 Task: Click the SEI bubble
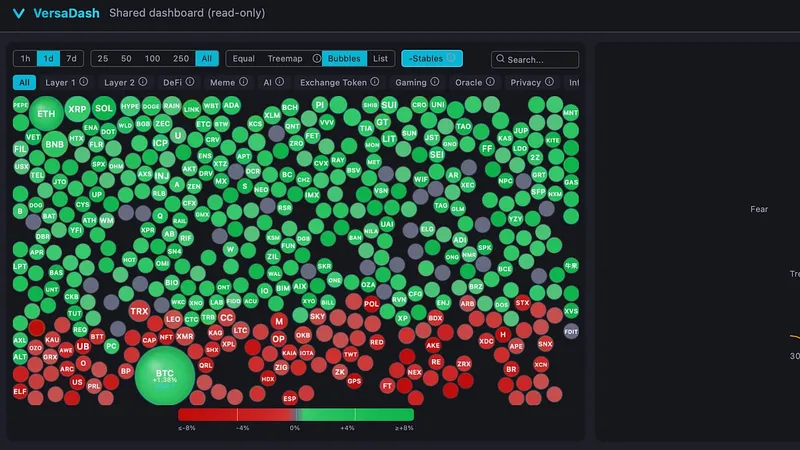tap(437, 154)
